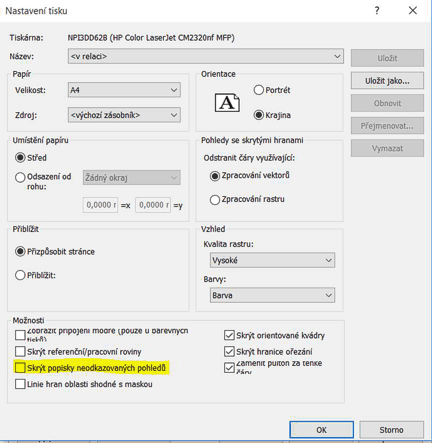The image size is (432, 443).
Task: Select Zpracování rastru radio option
Action: 215,199
